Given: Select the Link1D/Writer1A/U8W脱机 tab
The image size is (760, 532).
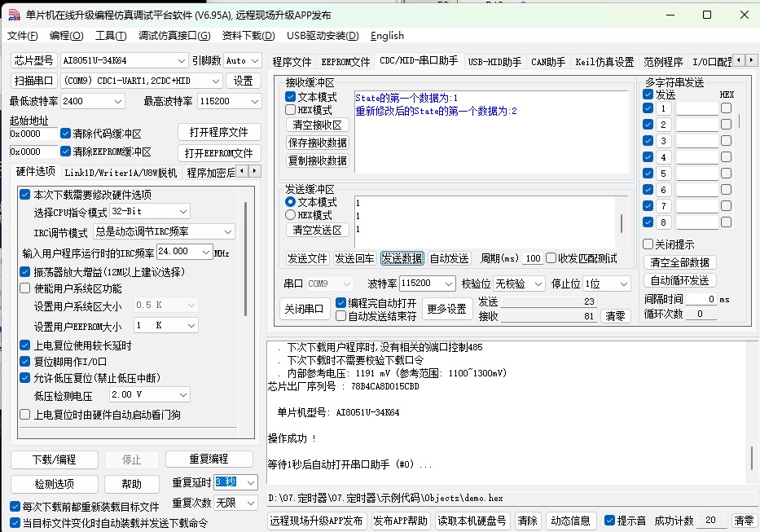Looking at the screenshot, I should pyautogui.click(x=121, y=173).
